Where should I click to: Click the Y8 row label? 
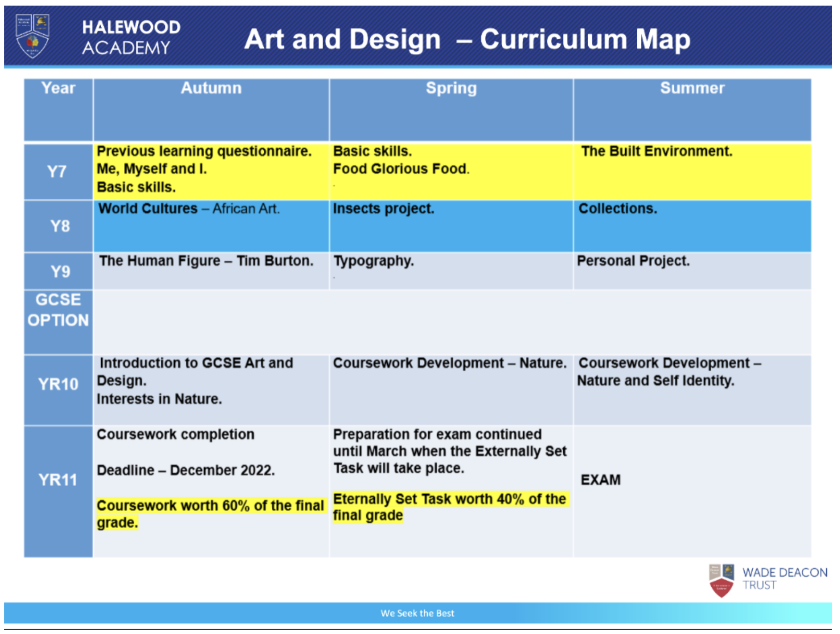click(58, 225)
